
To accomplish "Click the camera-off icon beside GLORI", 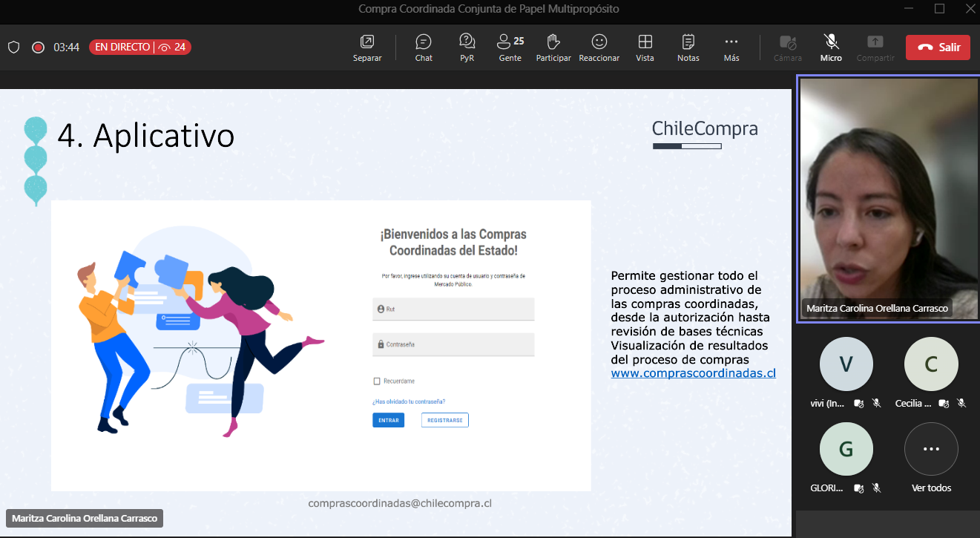I will [x=858, y=488].
